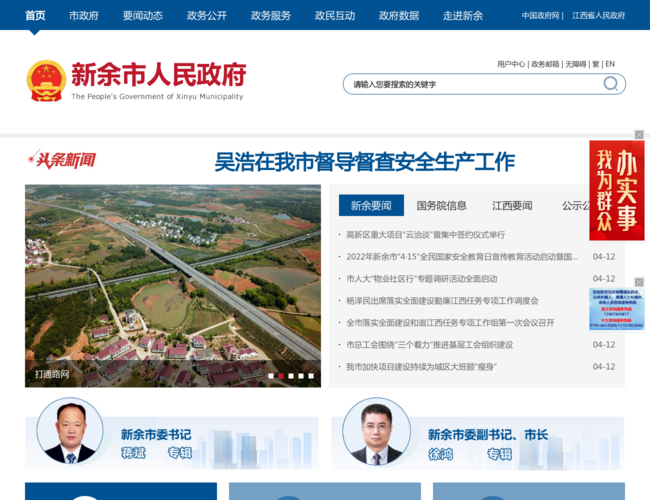Screen dimensions: 650x500
Task: Click the 市委副书记、市长 portrait photo
Action: pyautogui.click(x=376, y=432)
